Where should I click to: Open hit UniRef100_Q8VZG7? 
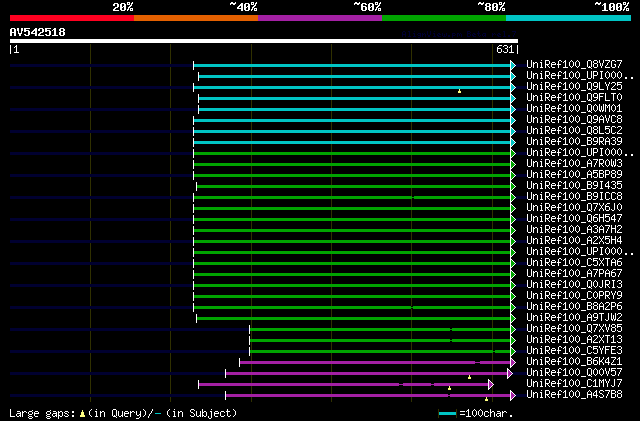pyautogui.click(x=574, y=64)
